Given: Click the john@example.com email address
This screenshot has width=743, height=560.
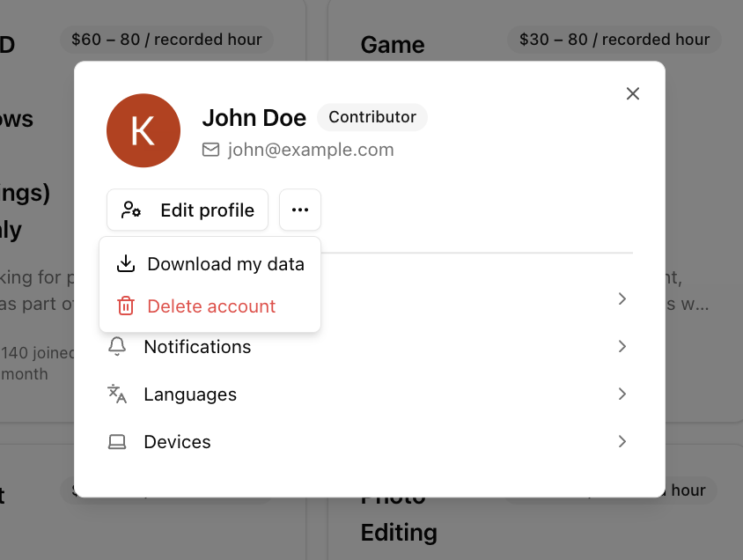Looking at the screenshot, I should pos(311,150).
